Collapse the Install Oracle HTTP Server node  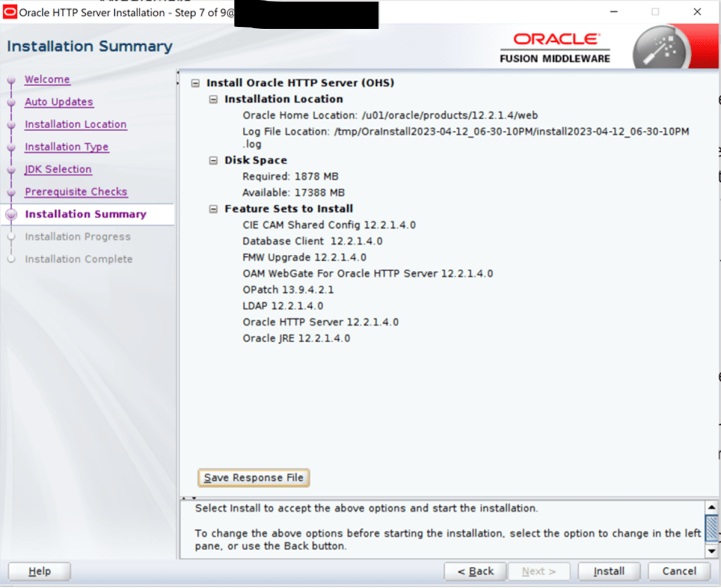click(x=195, y=83)
